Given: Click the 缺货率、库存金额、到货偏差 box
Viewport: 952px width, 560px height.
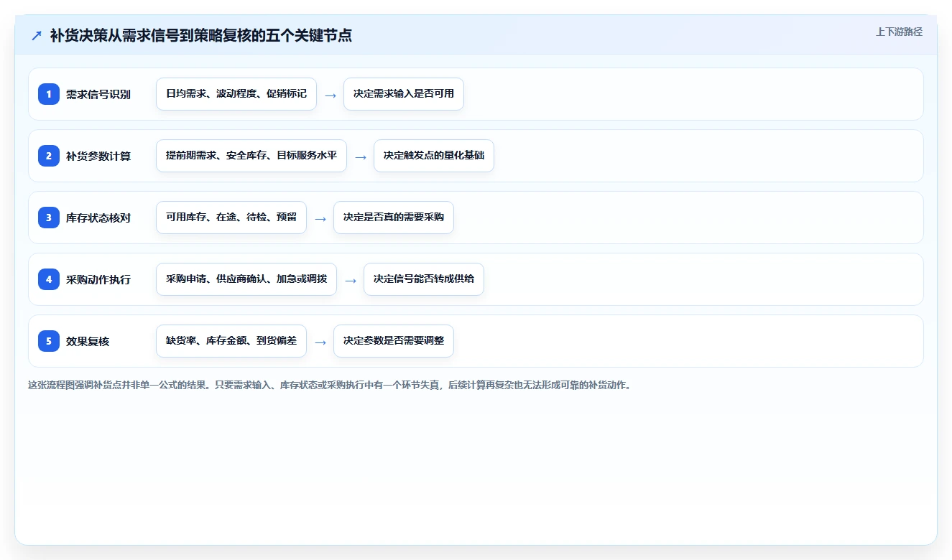Looking at the screenshot, I should [x=231, y=341].
